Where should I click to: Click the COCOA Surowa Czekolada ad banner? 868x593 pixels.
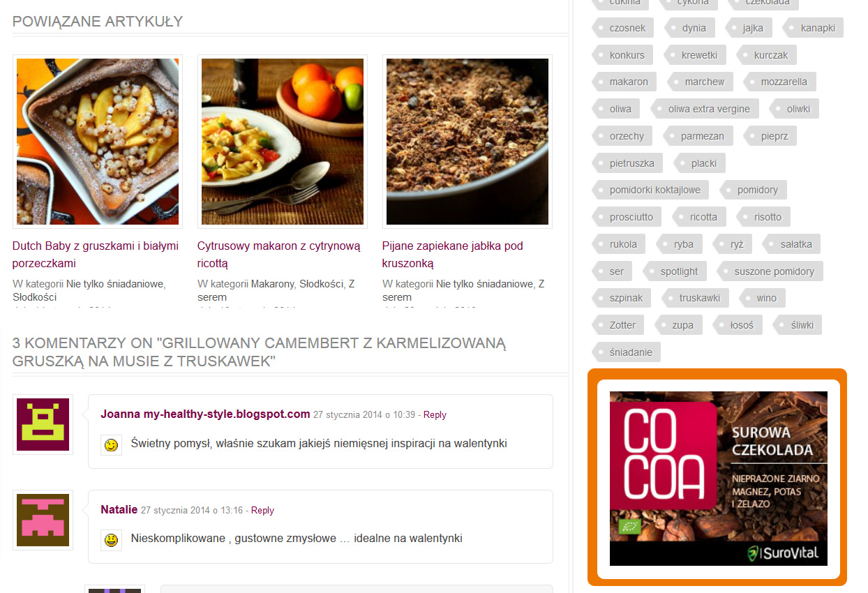tap(718, 478)
